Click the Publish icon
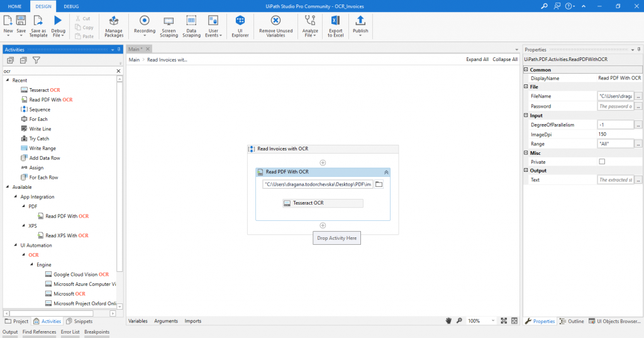 [360, 20]
